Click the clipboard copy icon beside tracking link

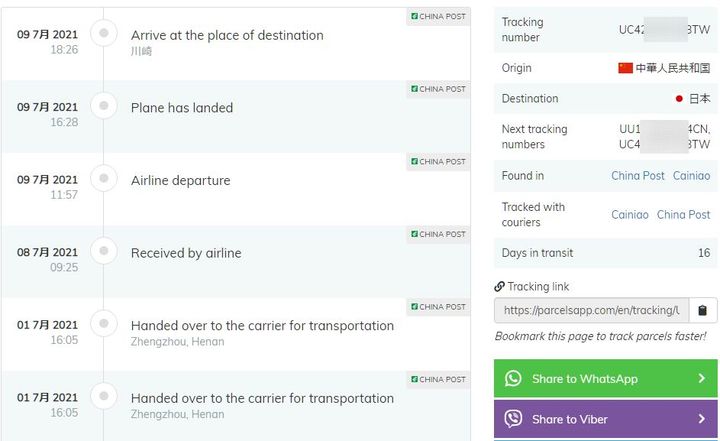point(703,310)
